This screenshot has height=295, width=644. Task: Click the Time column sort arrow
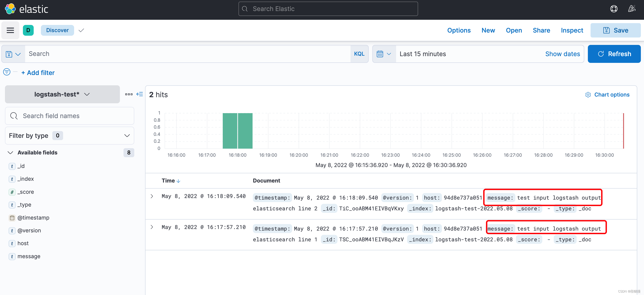click(x=178, y=181)
